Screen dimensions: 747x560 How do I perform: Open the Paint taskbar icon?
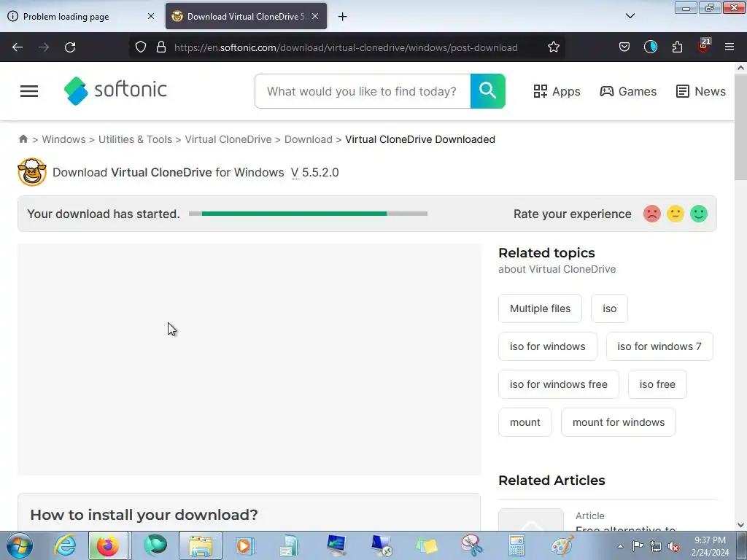[562, 545]
